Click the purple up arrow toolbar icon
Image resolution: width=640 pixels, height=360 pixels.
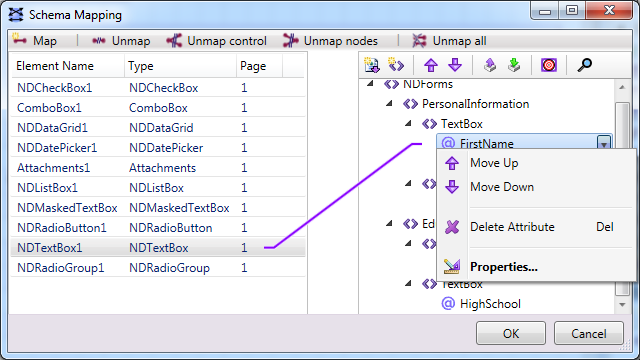[x=431, y=65]
